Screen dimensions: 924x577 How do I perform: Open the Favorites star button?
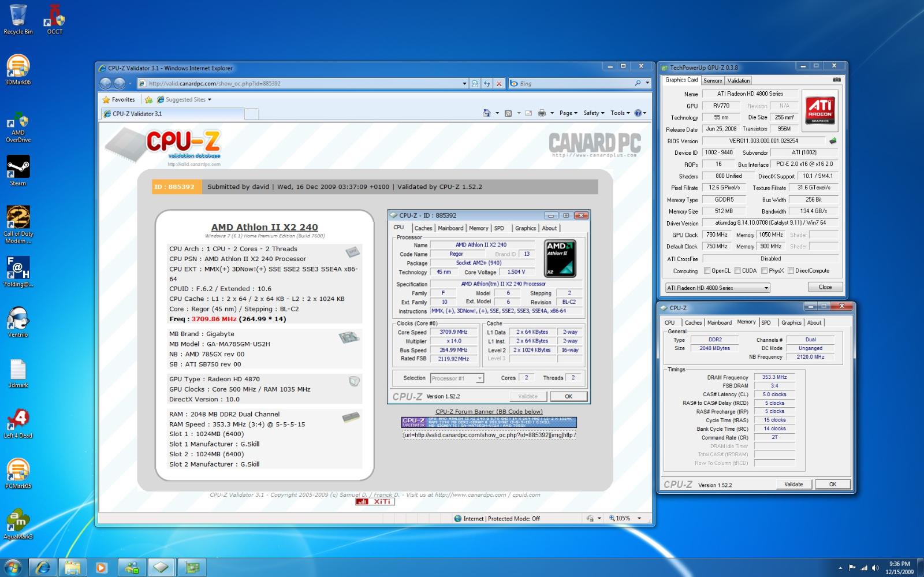[118, 99]
